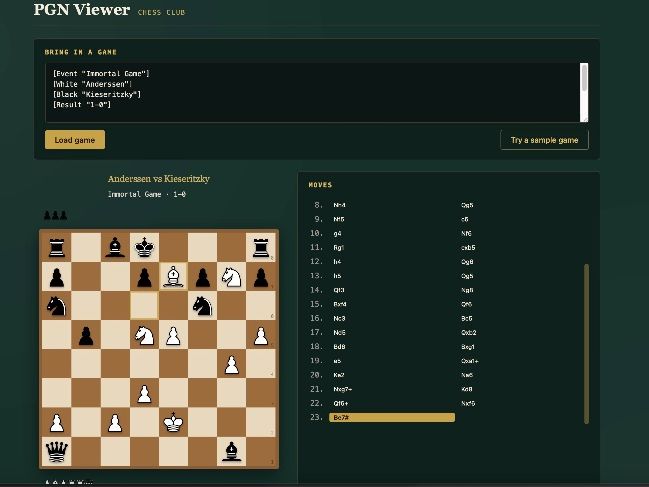Jump to white's move 10 g4

point(392,233)
